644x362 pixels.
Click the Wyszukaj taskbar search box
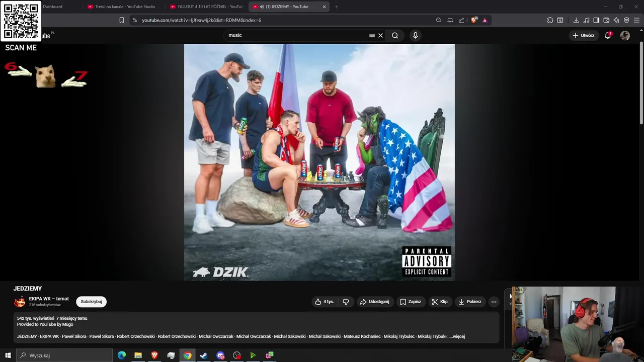click(64, 355)
